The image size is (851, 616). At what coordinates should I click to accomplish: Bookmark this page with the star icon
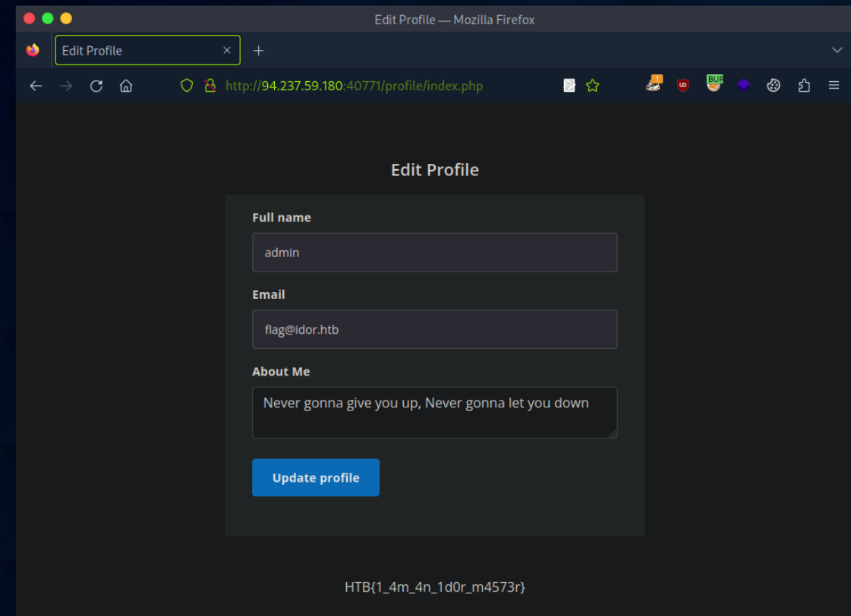593,86
